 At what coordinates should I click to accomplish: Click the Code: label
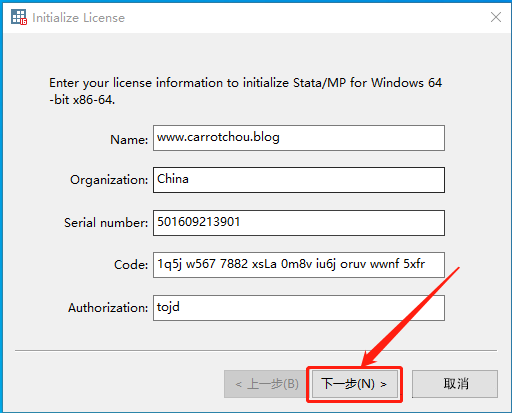pyautogui.click(x=131, y=265)
